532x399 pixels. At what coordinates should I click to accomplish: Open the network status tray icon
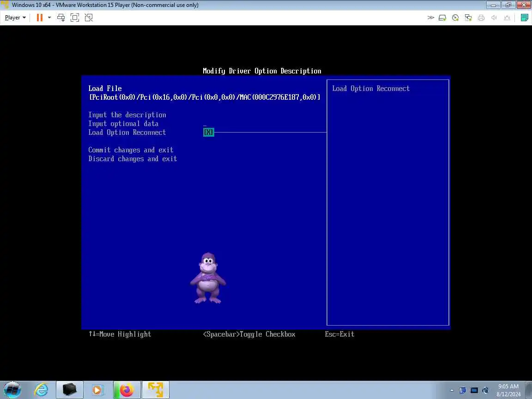(485, 391)
